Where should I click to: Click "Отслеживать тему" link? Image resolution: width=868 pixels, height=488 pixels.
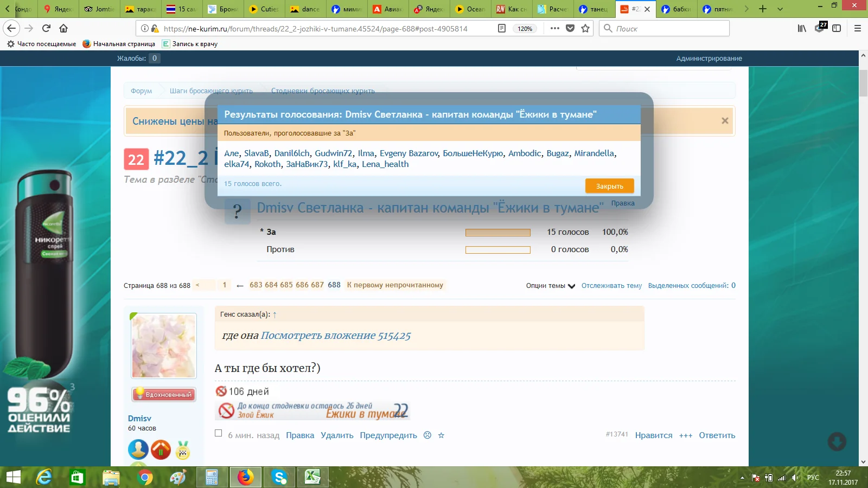coord(611,286)
